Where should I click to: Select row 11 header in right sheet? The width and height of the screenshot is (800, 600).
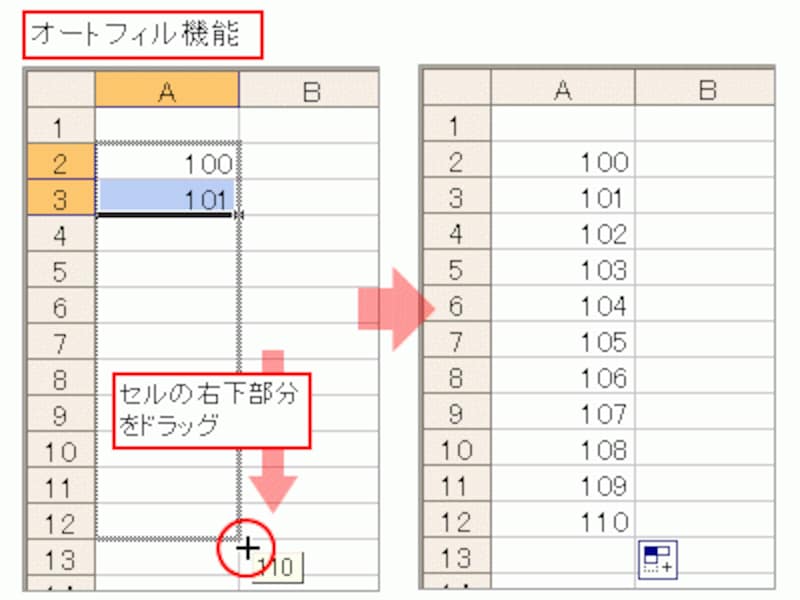point(457,484)
